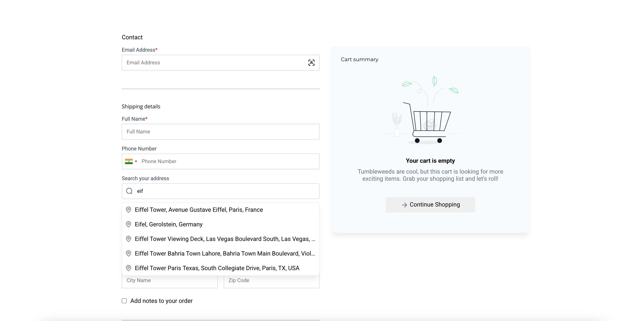Click pin icon beside Eiffel Tower Bahria Town
This screenshot has height=321, width=644.
pyautogui.click(x=129, y=253)
